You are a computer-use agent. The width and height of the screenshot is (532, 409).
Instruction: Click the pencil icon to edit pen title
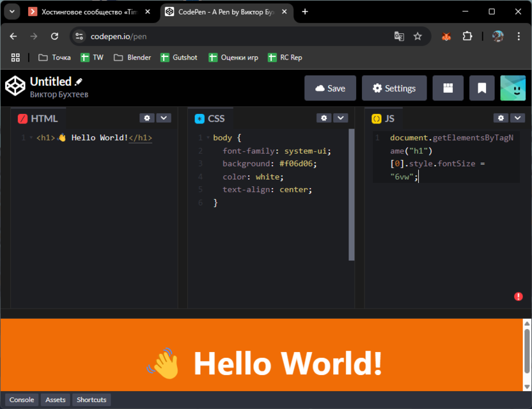pyautogui.click(x=79, y=82)
